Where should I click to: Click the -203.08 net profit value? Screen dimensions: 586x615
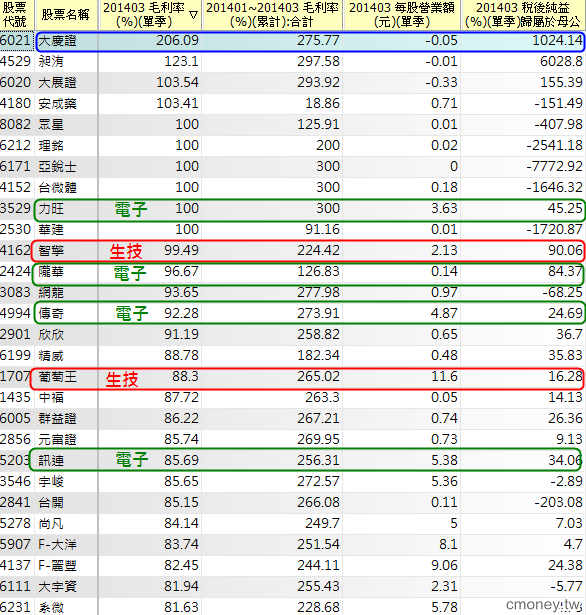coord(559,503)
